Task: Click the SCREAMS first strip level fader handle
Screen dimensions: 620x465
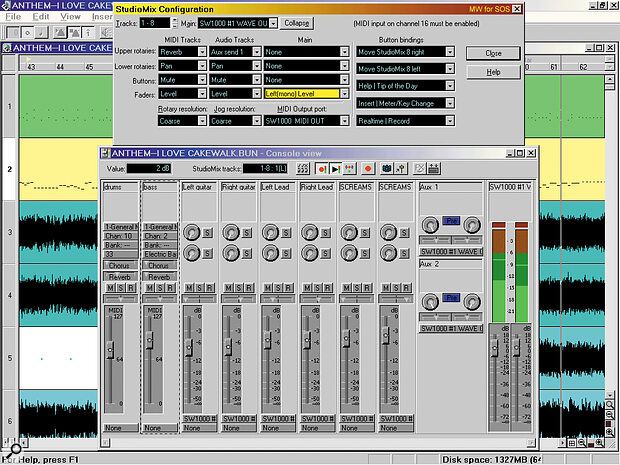Action: 346,339
